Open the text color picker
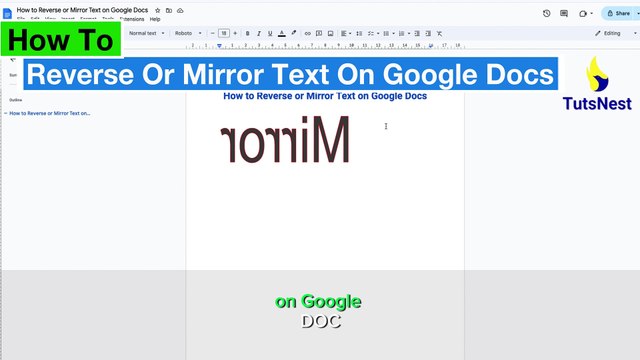 click(x=282, y=33)
